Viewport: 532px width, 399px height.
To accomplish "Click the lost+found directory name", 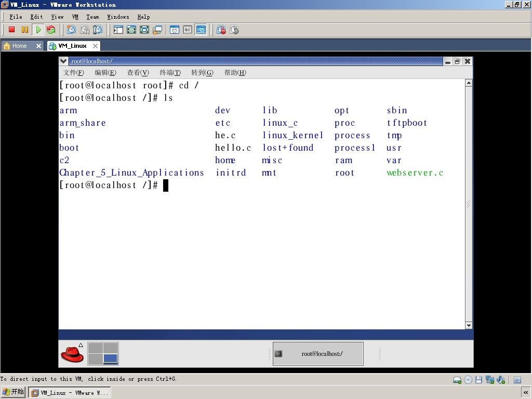I will [288, 148].
